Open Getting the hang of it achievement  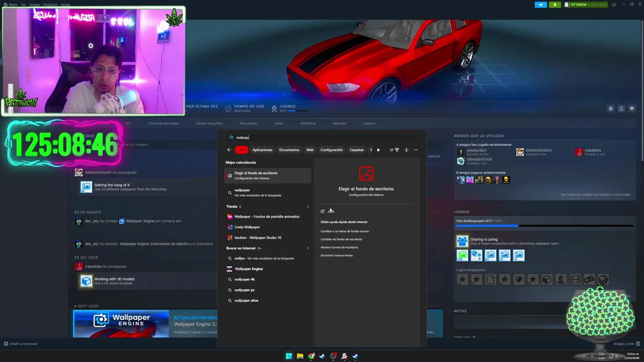click(87, 187)
